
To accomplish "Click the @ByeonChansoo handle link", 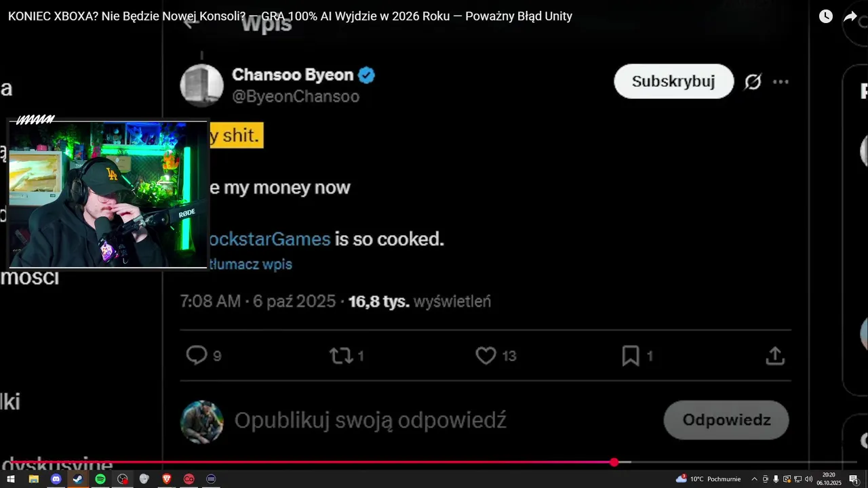I will (296, 96).
